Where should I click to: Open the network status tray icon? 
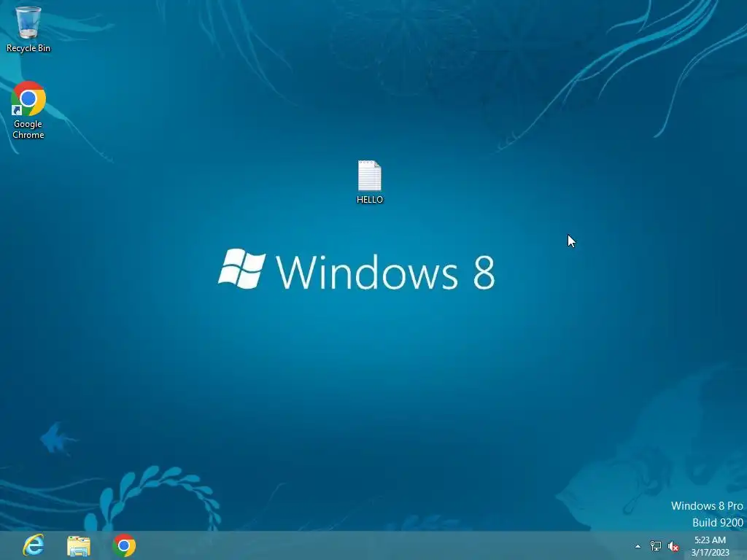(x=656, y=546)
